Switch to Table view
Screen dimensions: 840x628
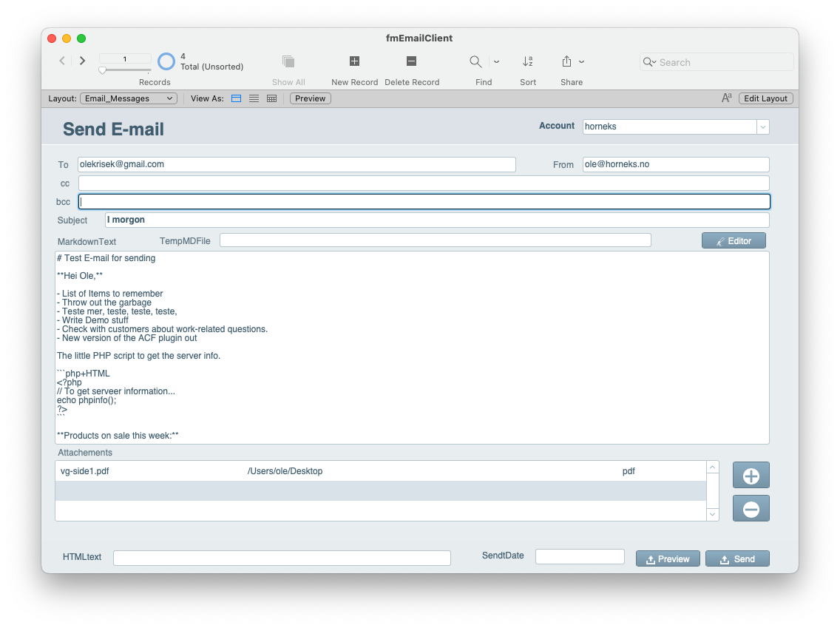point(271,98)
